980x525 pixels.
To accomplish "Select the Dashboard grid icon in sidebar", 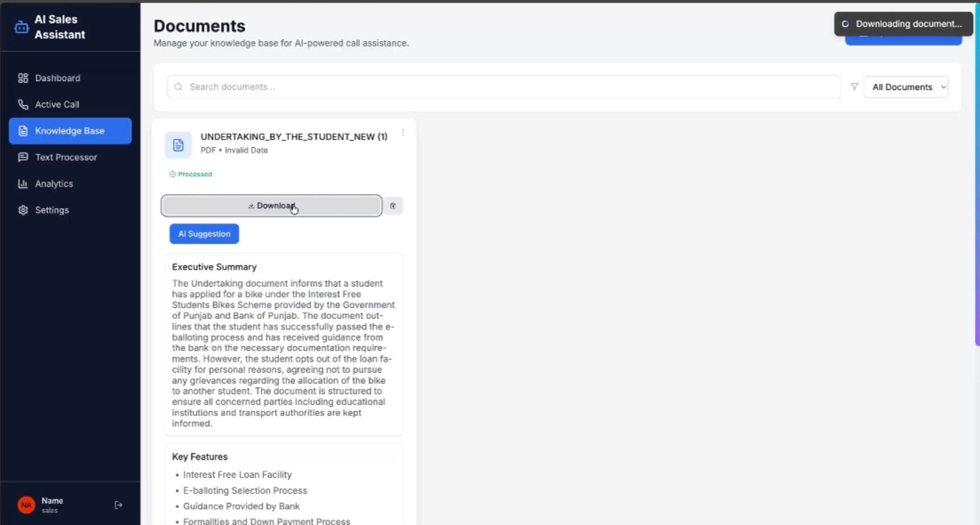I will pos(22,78).
